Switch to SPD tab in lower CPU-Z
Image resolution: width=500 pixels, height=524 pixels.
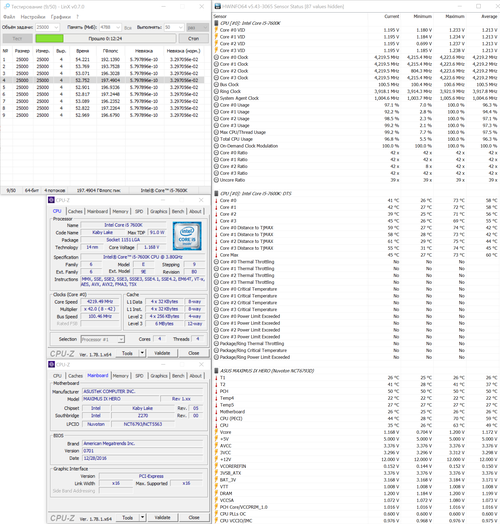[x=139, y=376]
